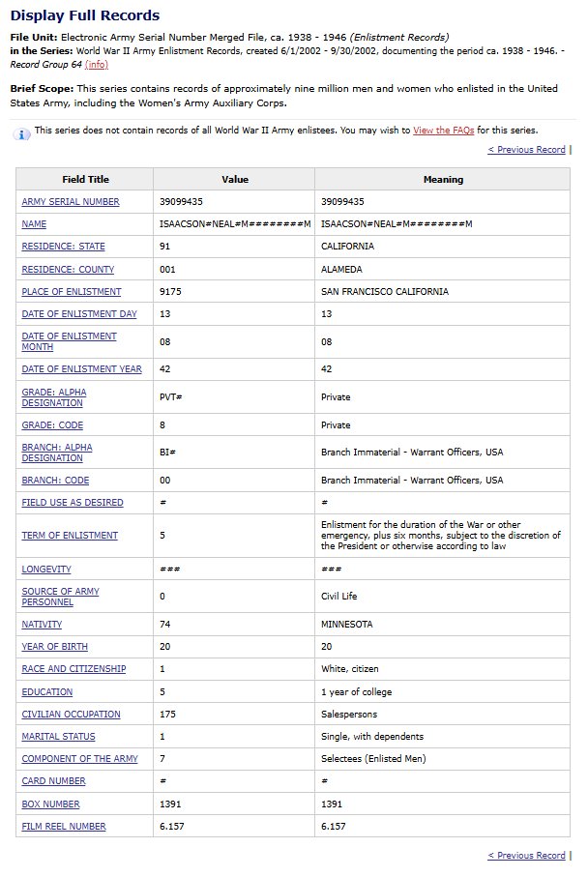Go to Previous Record at top of table
588x877 pixels.
pyautogui.click(x=526, y=150)
